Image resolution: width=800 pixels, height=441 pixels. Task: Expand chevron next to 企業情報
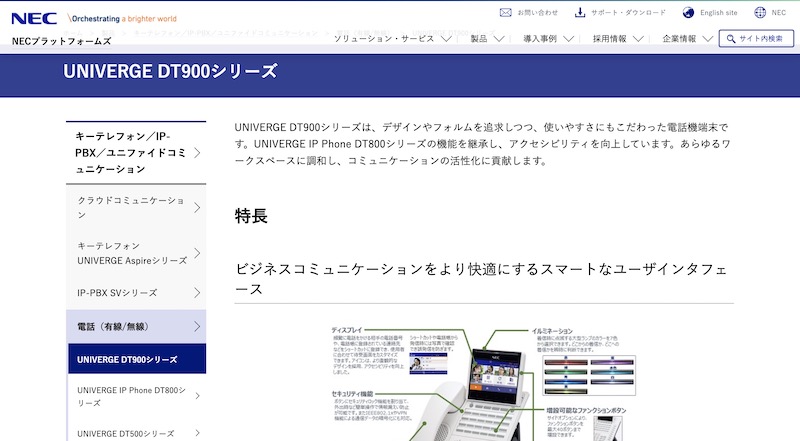707,39
